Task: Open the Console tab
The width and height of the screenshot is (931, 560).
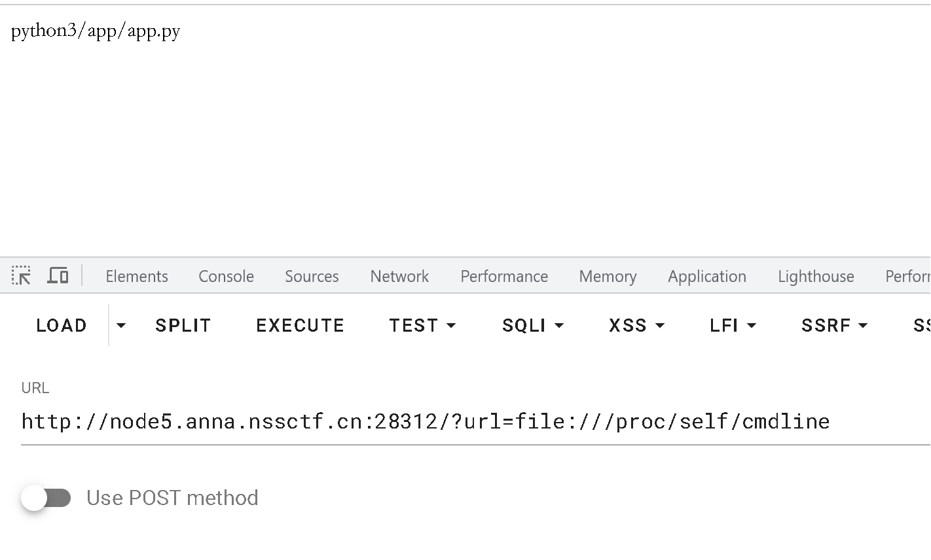Action: coord(226,276)
